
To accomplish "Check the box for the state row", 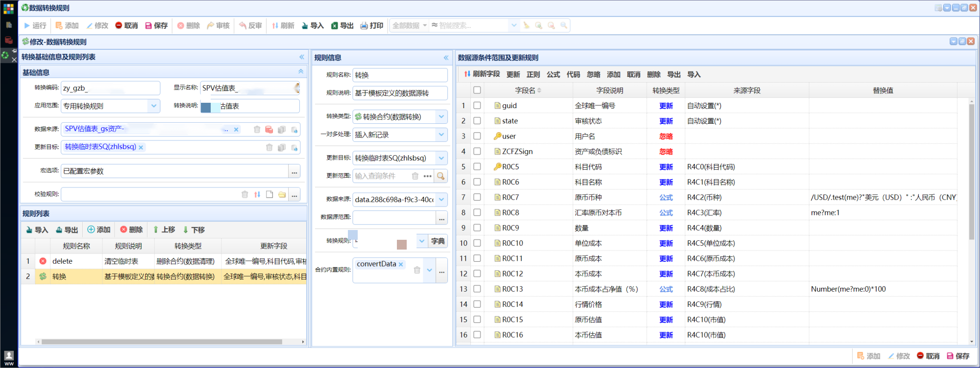I will tap(477, 120).
